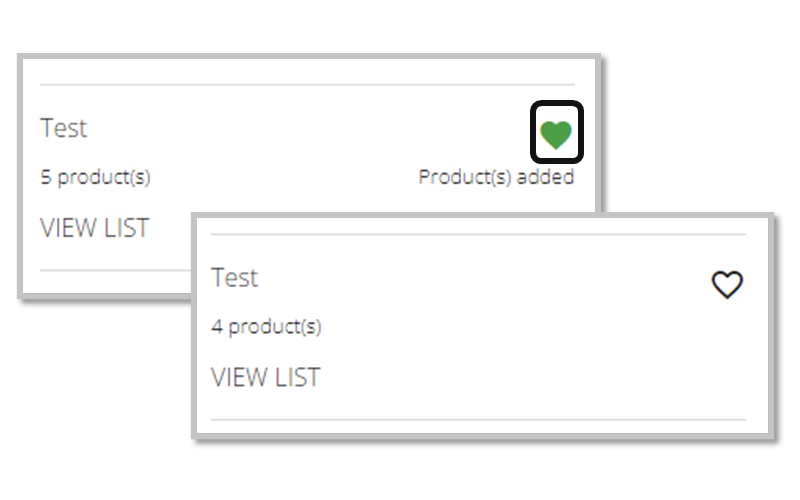Click empty space between Test and the green heart
Screen dimensions: 800x500
point(300,130)
